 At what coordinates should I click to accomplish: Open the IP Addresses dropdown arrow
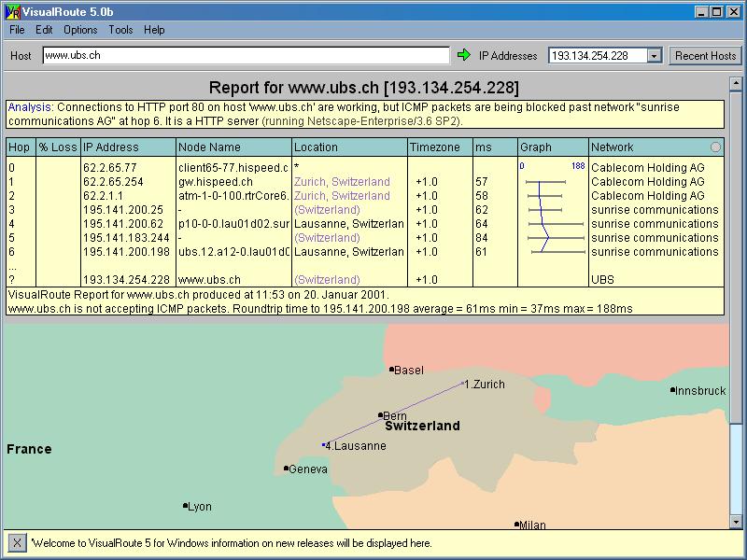click(655, 56)
